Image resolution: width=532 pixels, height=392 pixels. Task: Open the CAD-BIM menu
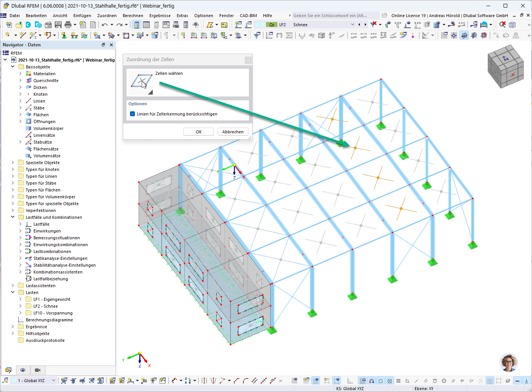click(248, 16)
